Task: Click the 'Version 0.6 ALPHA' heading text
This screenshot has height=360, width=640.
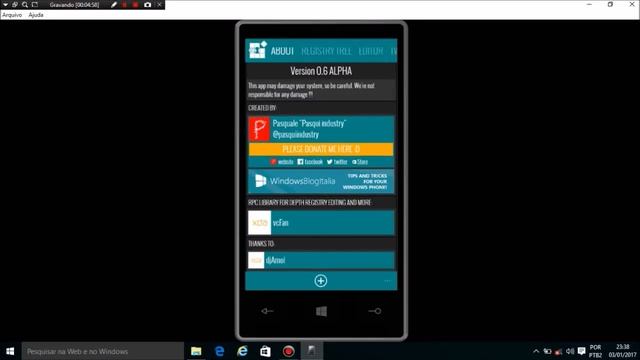Action: [321, 71]
